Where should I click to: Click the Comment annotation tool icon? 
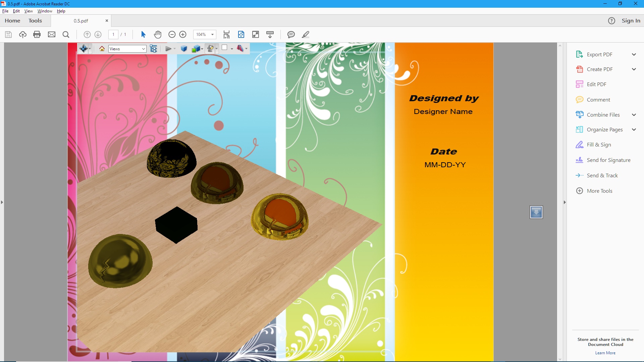(x=291, y=35)
